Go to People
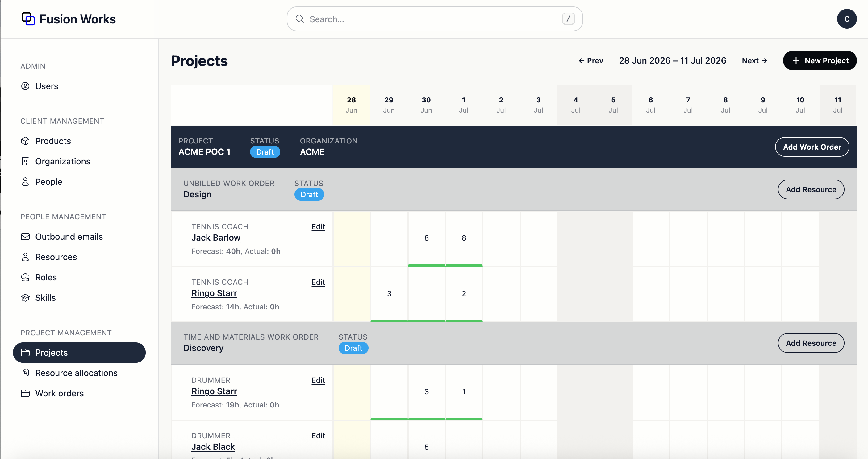Image resolution: width=868 pixels, height=459 pixels. [x=48, y=182]
